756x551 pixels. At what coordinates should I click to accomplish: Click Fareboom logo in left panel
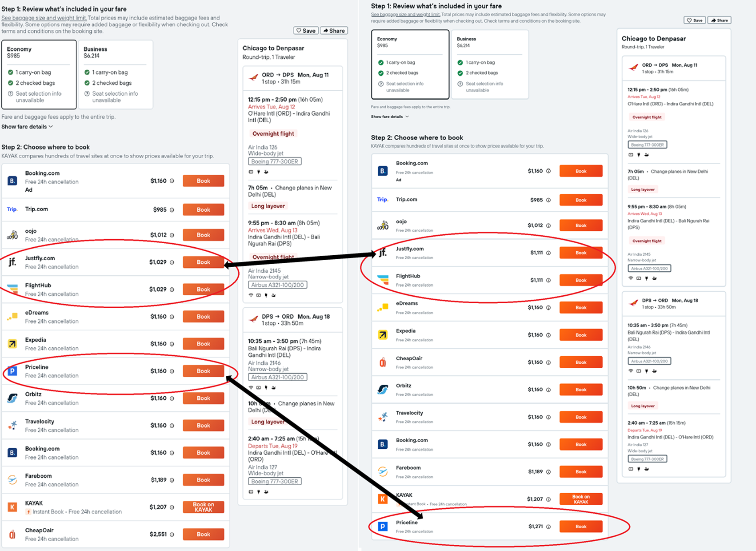click(12, 480)
